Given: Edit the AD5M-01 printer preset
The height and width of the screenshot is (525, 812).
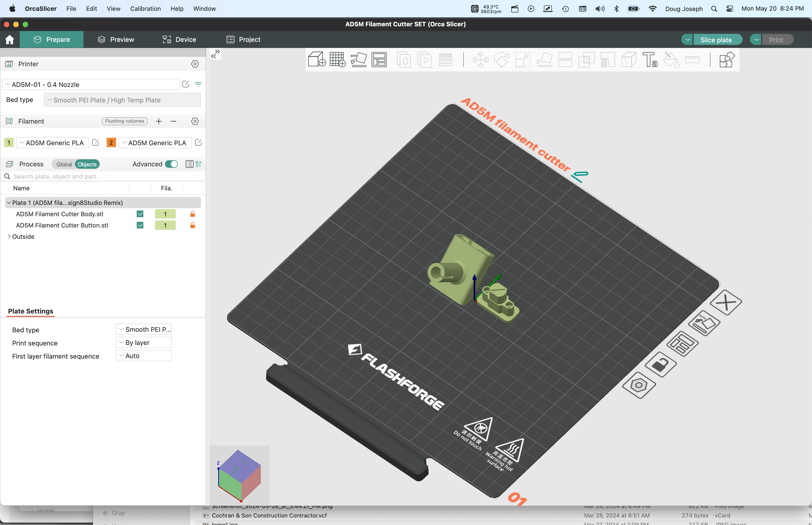Looking at the screenshot, I should coord(186,84).
